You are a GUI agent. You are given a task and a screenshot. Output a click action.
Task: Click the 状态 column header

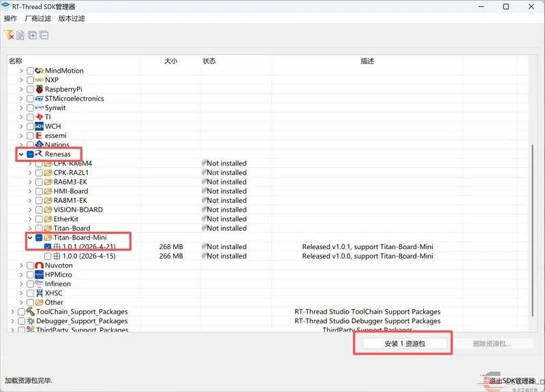pyautogui.click(x=209, y=61)
